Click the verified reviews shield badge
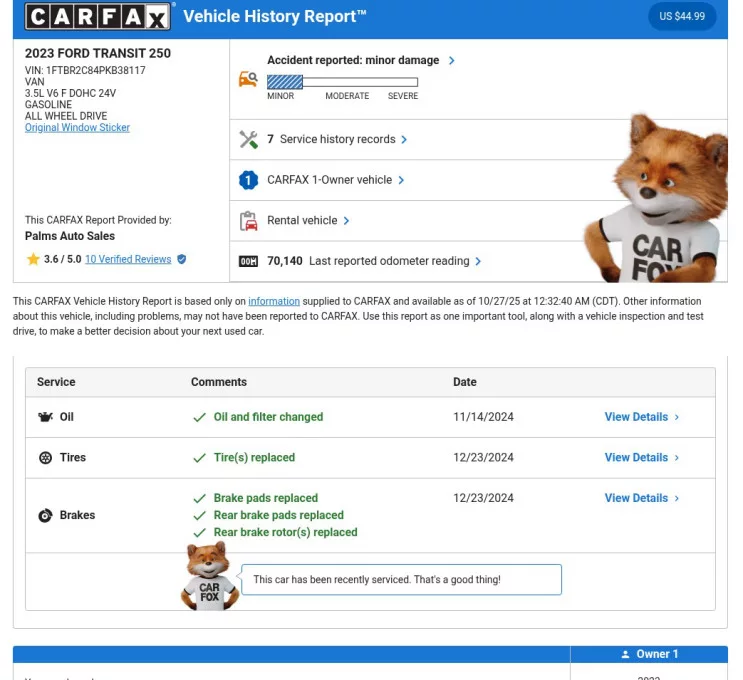 pos(181,259)
